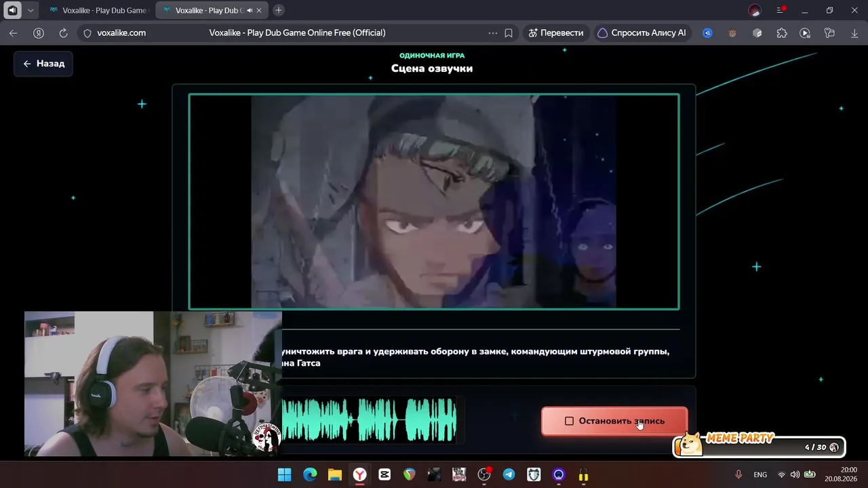The height and width of the screenshot is (488, 868).
Task: Click the Одиночная игра label
Action: point(432,56)
